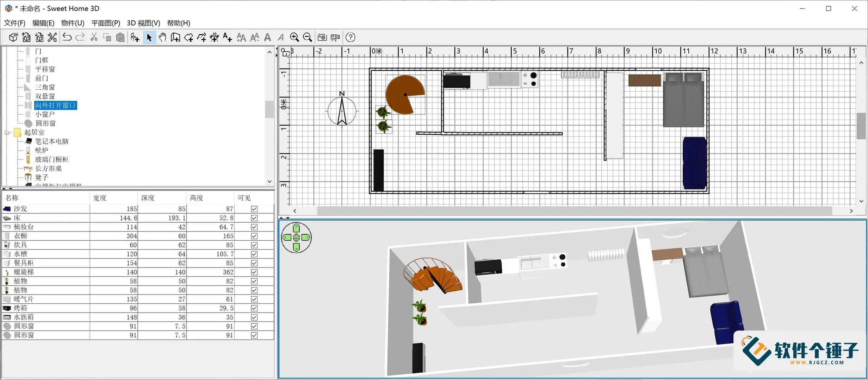Click the add furniture toolbar icon
868x380 pixels.
pos(135,37)
